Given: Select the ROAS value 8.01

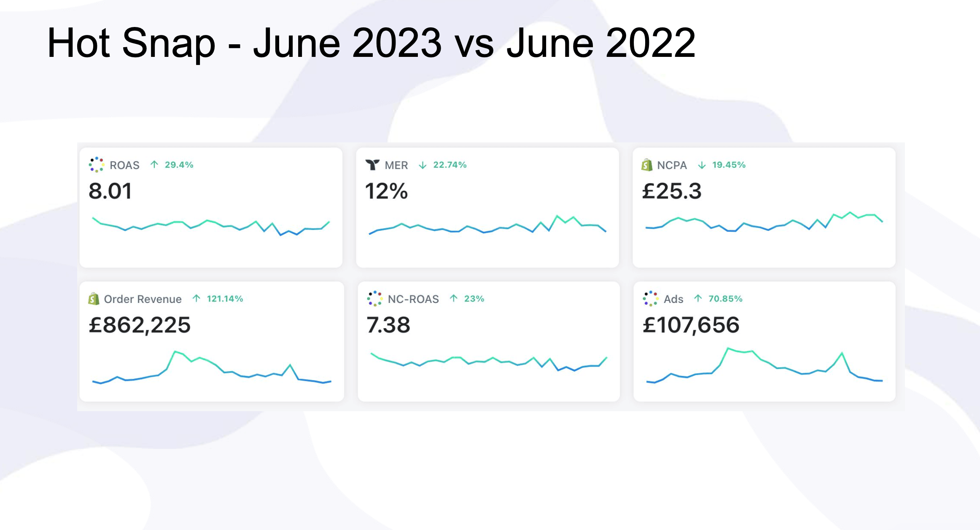Looking at the screenshot, I should pos(110,191).
